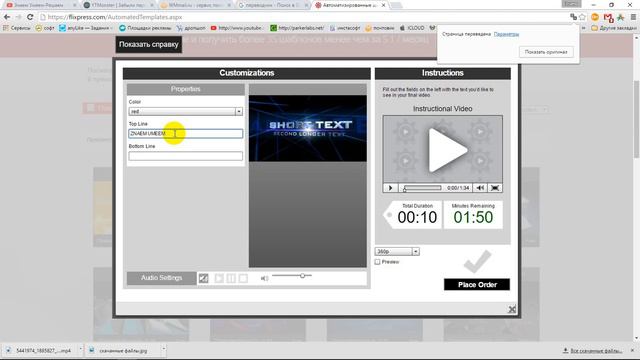
Task: Click the SHORT TEXT template preview thumbnail
Action: (308, 128)
